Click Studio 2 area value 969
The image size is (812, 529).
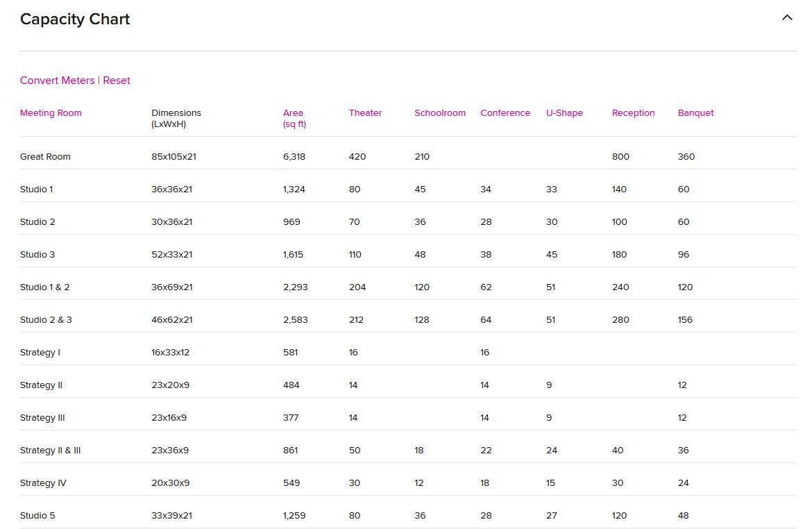(291, 221)
